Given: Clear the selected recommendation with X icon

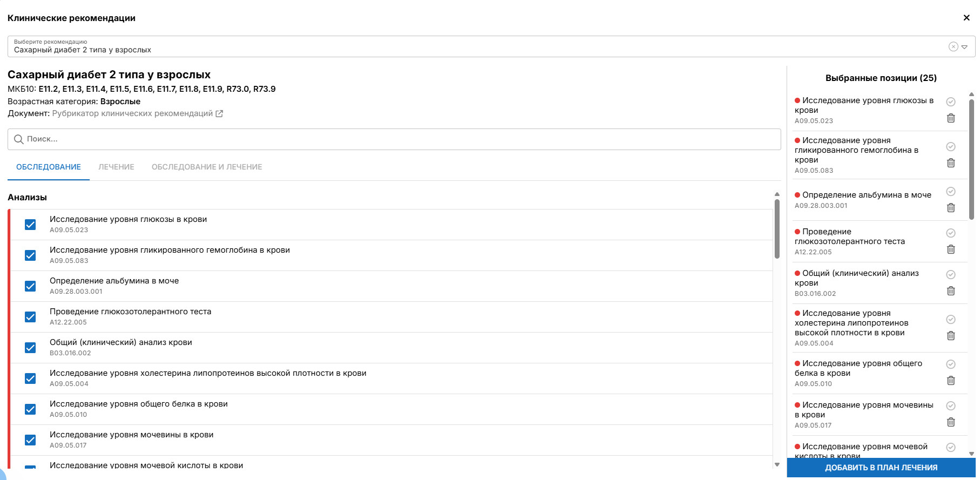Looking at the screenshot, I should point(954,47).
